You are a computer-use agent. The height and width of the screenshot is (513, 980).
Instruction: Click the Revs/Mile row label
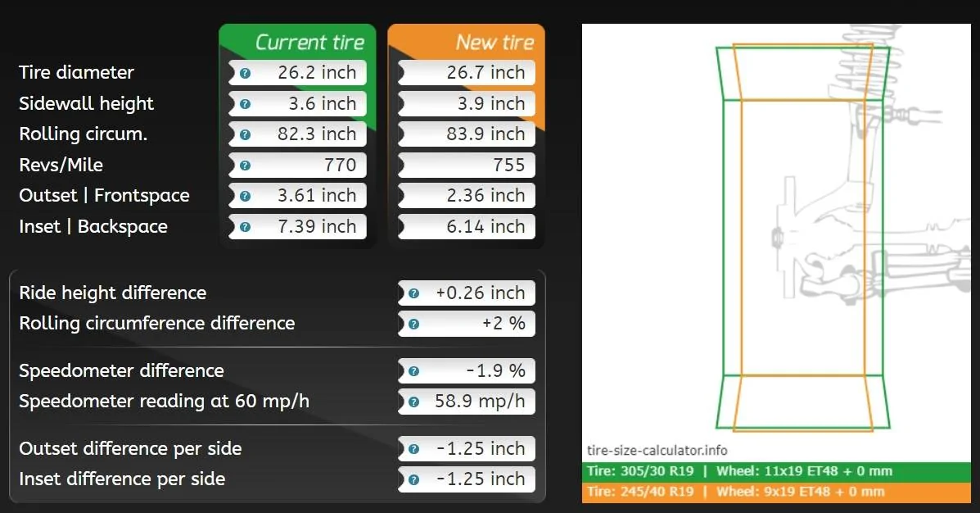coord(61,165)
